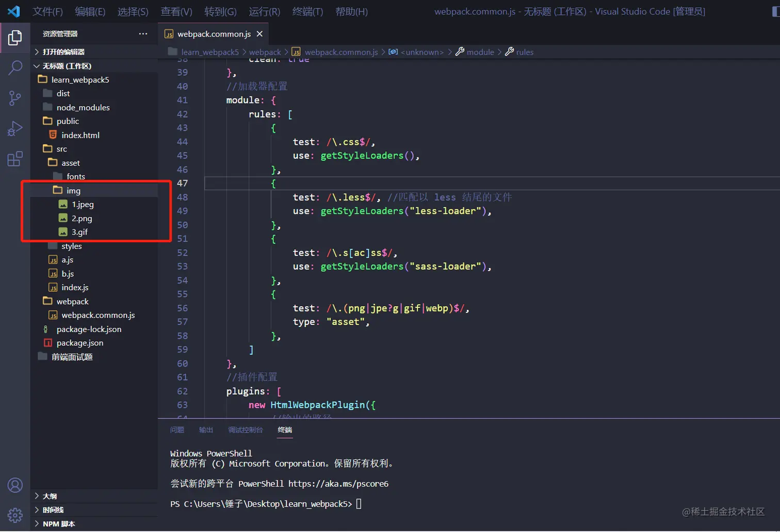Screen dimensions: 780x532
Task: Open the Manage gear settings icon
Action: pyautogui.click(x=15, y=515)
